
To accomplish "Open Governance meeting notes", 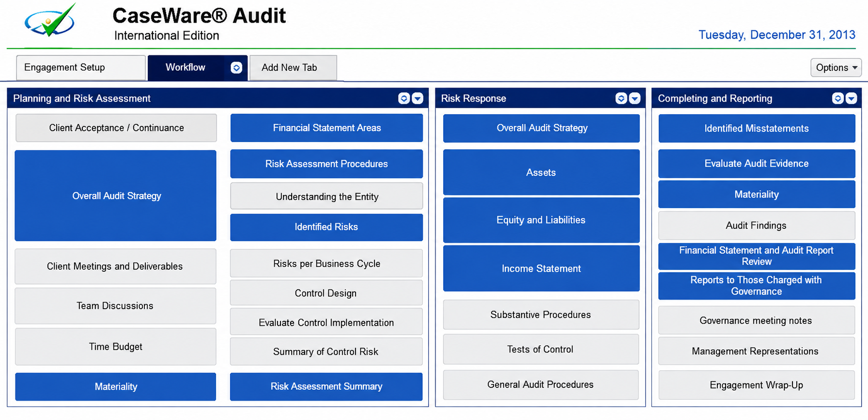I will click(757, 320).
